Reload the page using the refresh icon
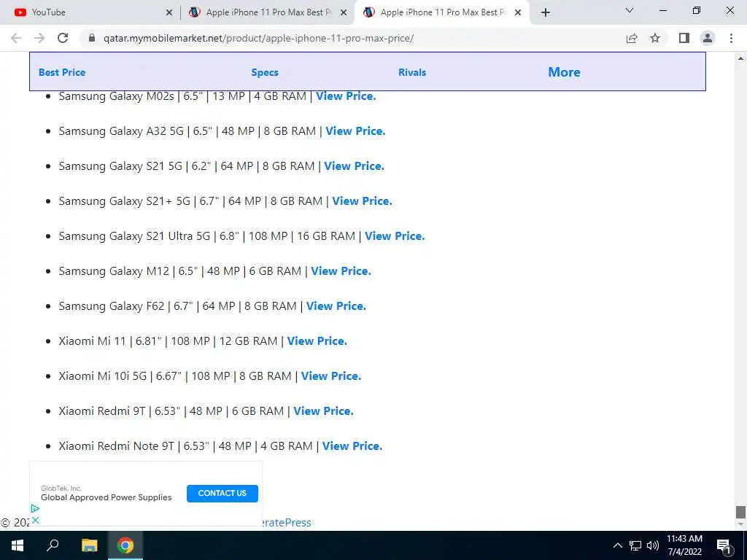Image resolution: width=747 pixels, height=560 pixels. (63, 38)
